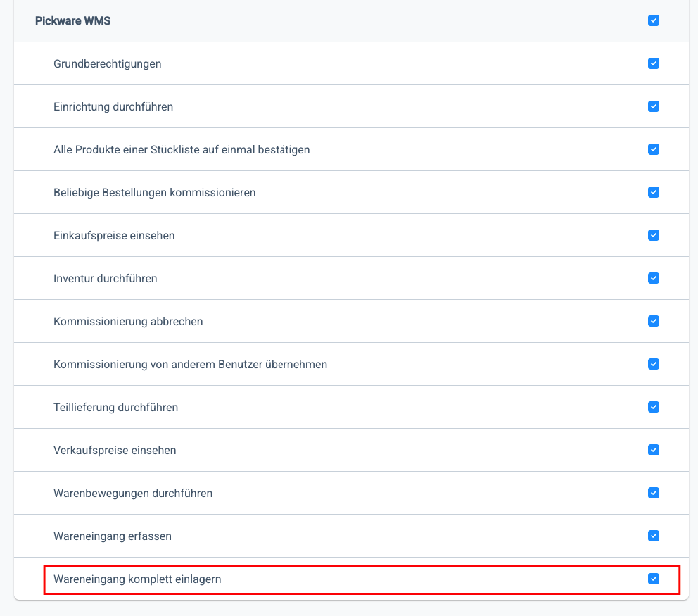
Task: Uncheck the Grundberechtigungen checkbox
Action: pyautogui.click(x=654, y=63)
